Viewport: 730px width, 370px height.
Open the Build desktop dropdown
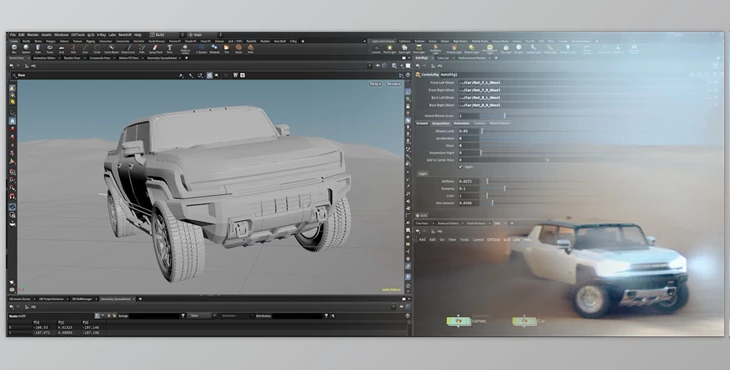pos(167,35)
